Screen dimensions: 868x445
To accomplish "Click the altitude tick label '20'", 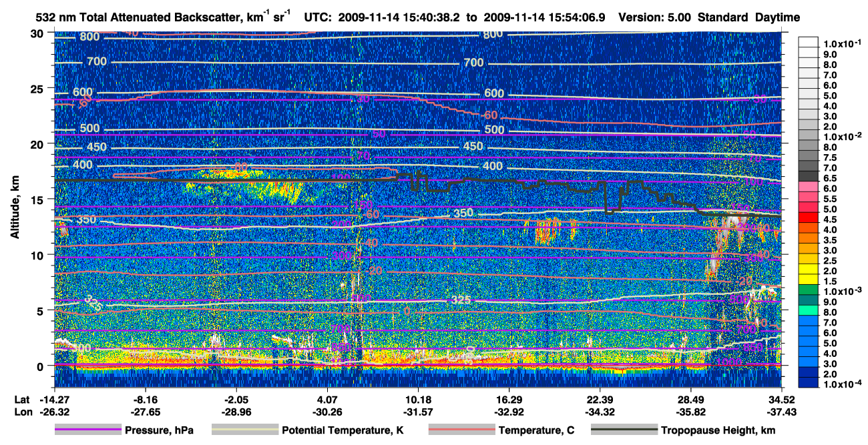I will coord(39,143).
